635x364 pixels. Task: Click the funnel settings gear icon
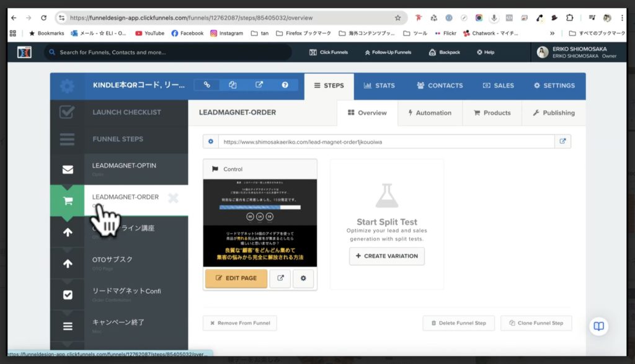[x=67, y=86]
